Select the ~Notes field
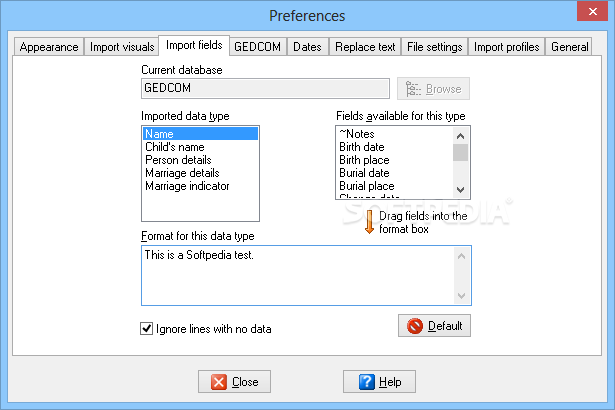The width and height of the screenshot is (615, 410). pyautogui.click(x=395, y=134)
